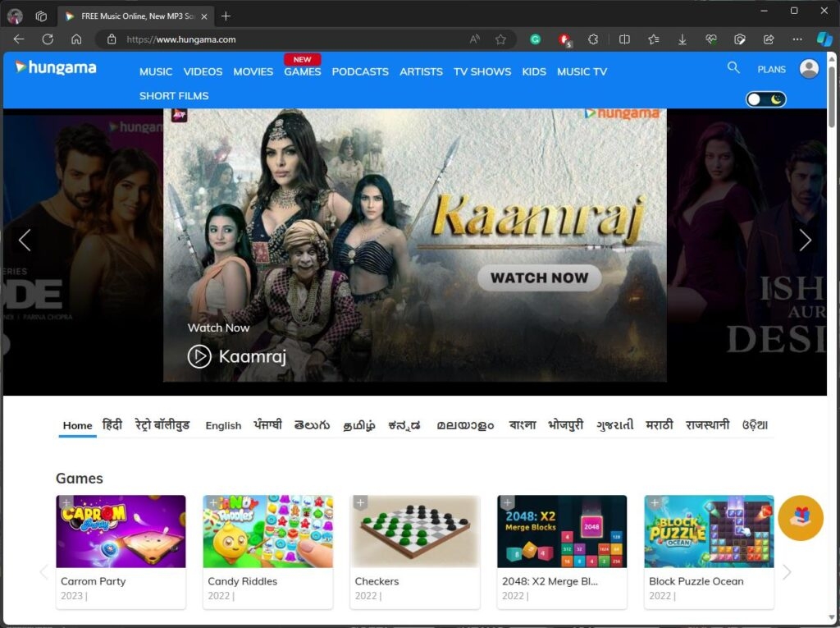Viewport: 840px width, 628px height.
Task: Play Kaamraj with the circled play icon
Action: coord(199,356)
